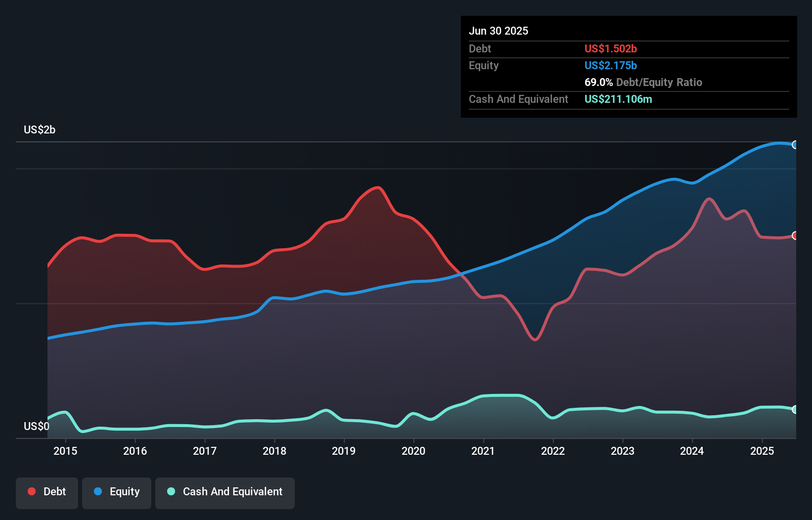
Task: Click the Cash And Equivalent tooltip label
Action: (518, 99)
